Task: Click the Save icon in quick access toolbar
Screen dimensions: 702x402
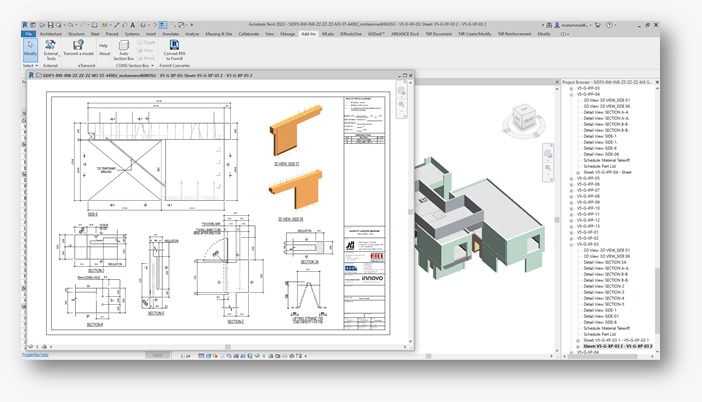Action: (x=50, y=25)
